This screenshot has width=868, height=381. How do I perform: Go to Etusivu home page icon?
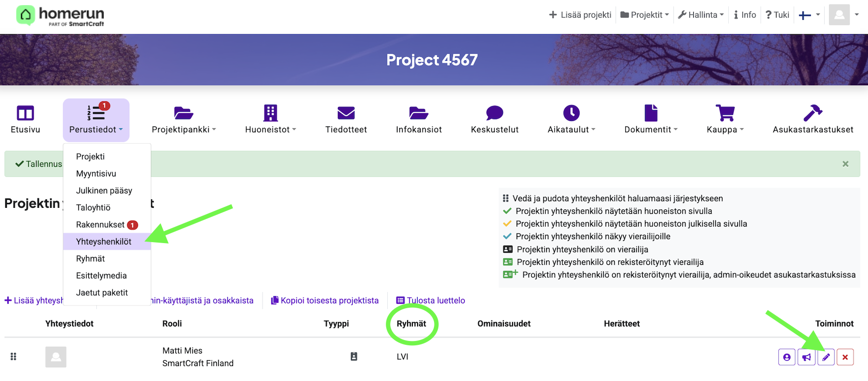(26, 119)
